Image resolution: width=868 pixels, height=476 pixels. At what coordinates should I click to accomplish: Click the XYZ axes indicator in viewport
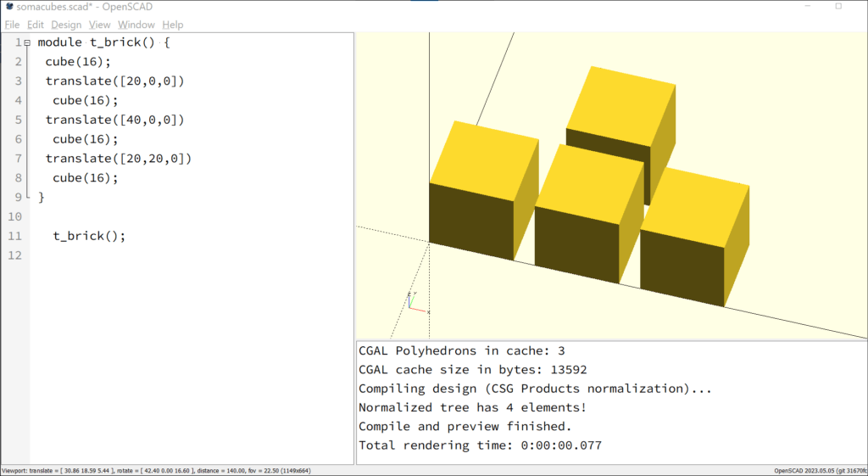(x=418, y=303)
